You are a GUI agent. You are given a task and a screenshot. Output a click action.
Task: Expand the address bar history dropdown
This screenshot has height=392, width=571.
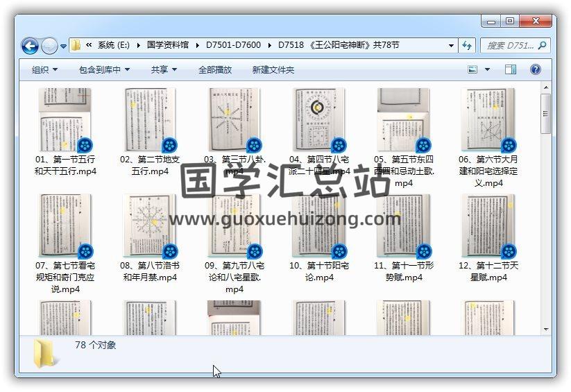point(451,46)
